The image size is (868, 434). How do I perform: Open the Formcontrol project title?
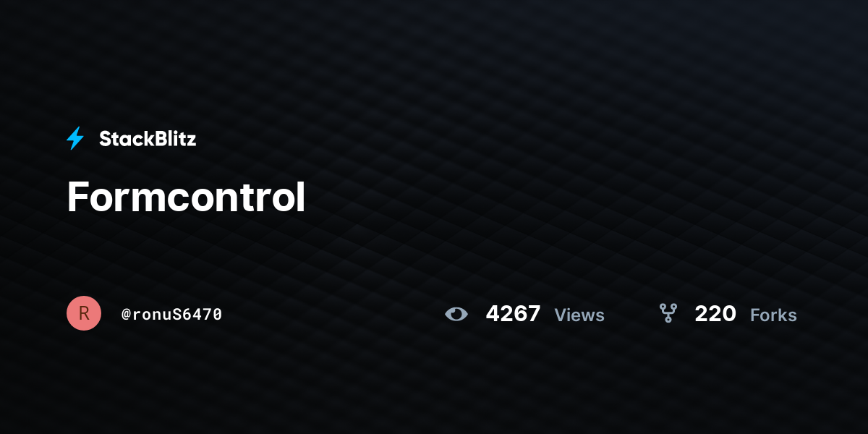(186, 197)
